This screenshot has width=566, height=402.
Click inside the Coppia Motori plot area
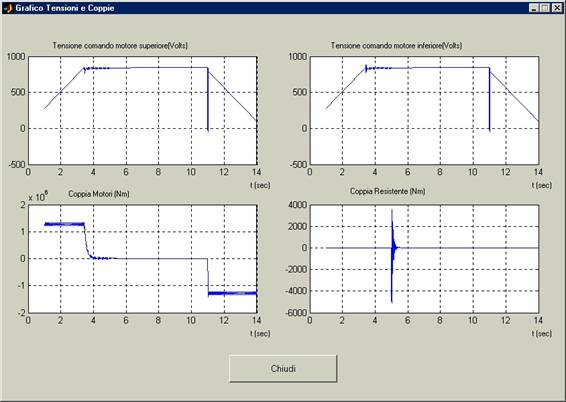143,259
